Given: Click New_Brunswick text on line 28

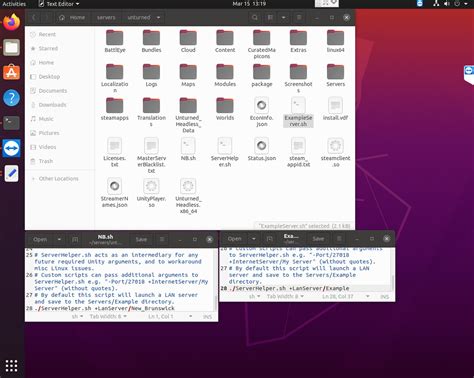Looking at the screenshot, I should tap(153, 308).
